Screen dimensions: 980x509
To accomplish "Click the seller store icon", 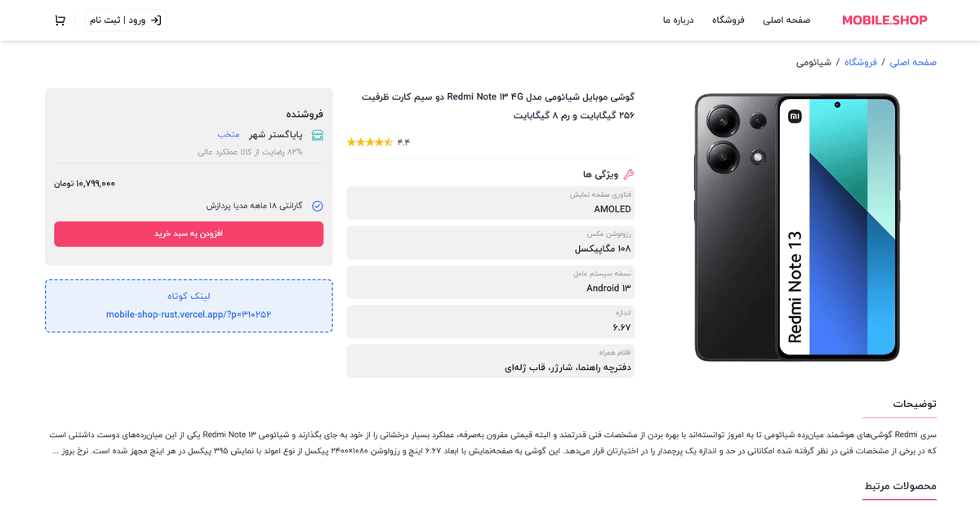I will pos(318,135).
